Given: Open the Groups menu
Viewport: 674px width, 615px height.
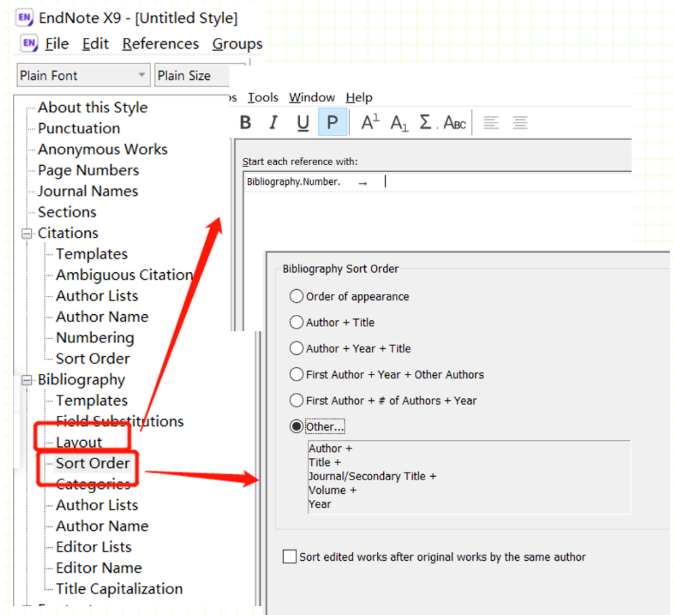Looking at the screenshot, I should pyautogui.click(x=237, y=43).
